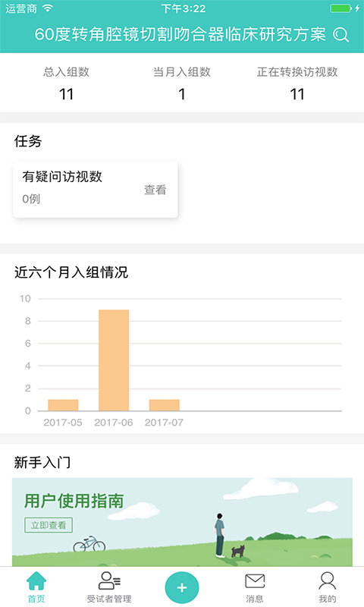Select the 当月入组数 statistic
Image resolution: width=364 pixels, height=607 pixels.
(182, 83)
